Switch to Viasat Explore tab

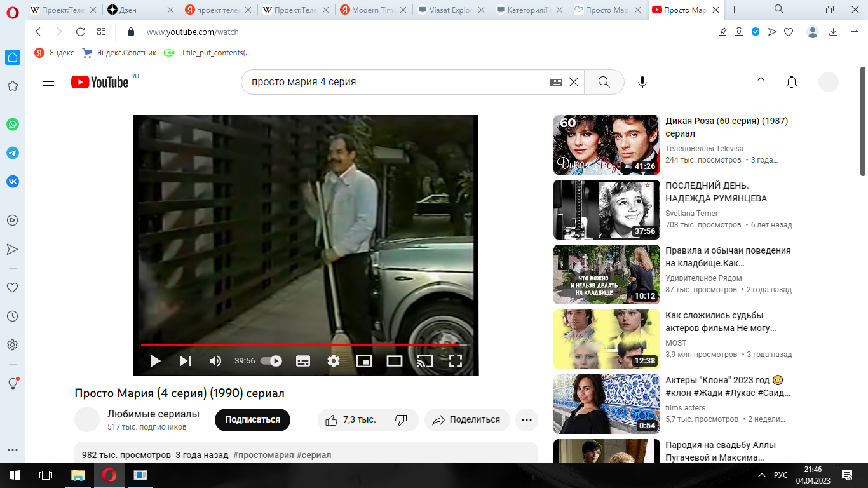tap(451, 10)
